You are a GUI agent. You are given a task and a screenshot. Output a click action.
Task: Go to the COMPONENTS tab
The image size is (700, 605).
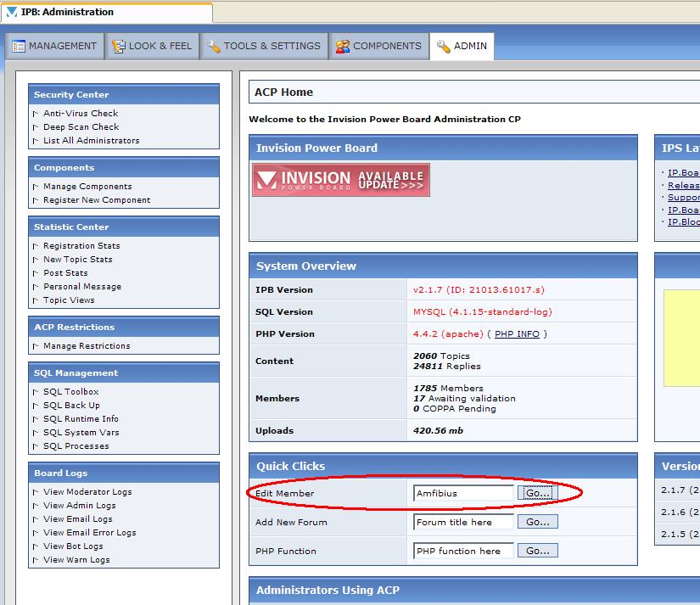[379, 46]
